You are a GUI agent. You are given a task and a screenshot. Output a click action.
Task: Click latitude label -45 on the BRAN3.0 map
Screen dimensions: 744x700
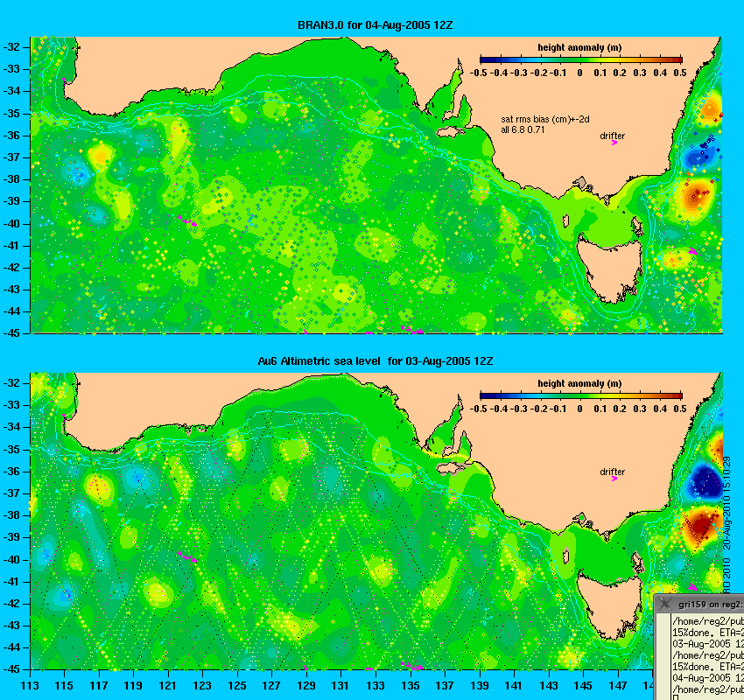(12, 332)
